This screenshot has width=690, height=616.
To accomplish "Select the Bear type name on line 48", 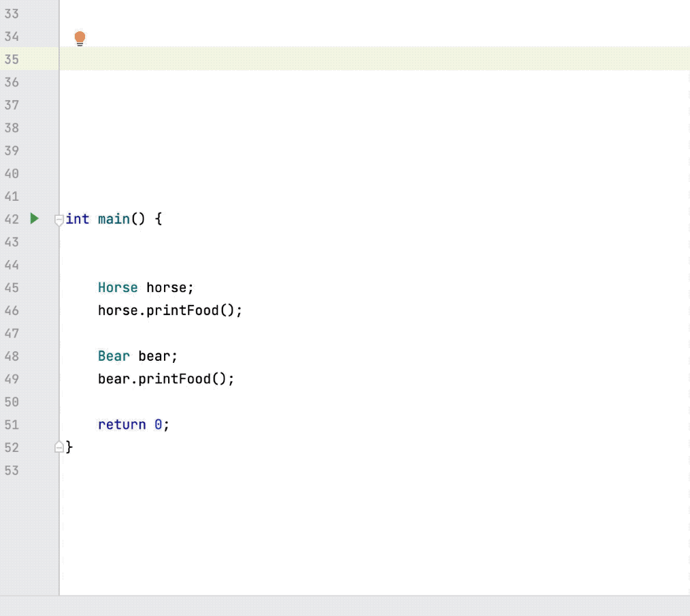I will [114, 356].
